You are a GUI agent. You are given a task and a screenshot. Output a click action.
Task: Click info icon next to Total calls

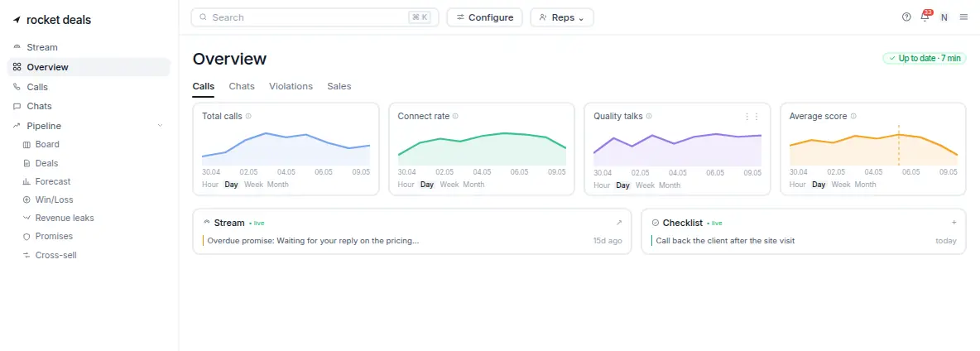[249, 116]
